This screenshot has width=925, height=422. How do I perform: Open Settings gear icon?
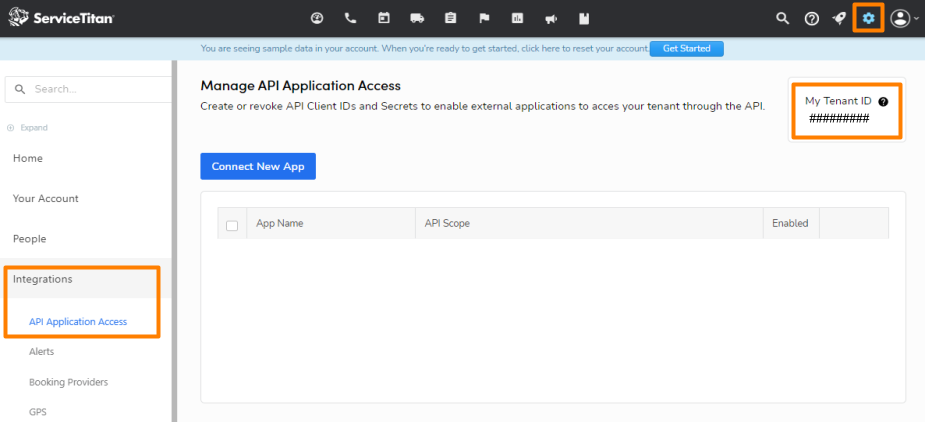point(868,19)
